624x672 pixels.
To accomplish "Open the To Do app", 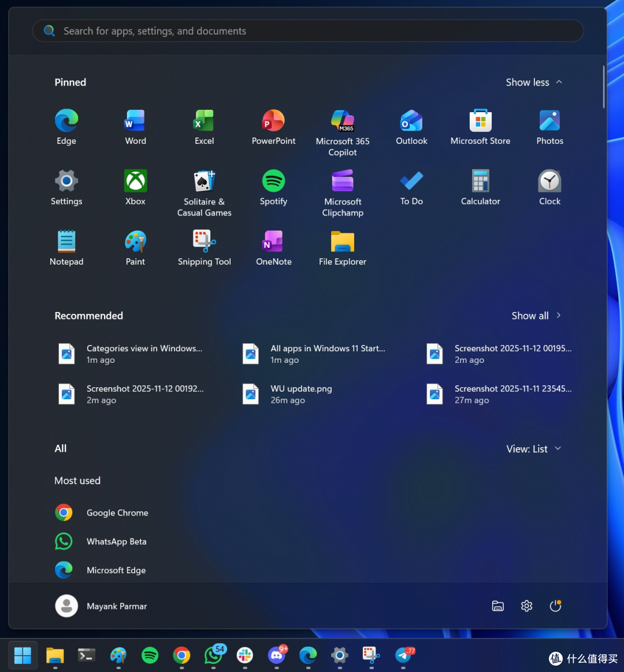I will pos(411,188).
